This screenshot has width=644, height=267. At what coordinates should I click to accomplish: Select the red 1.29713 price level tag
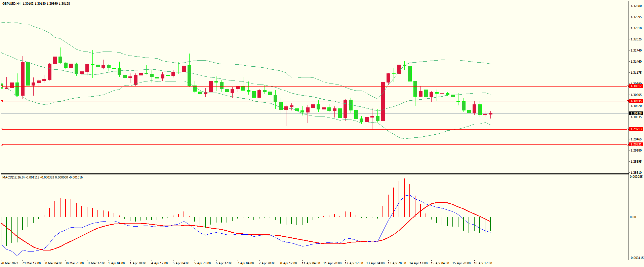(x=636, y=129)
